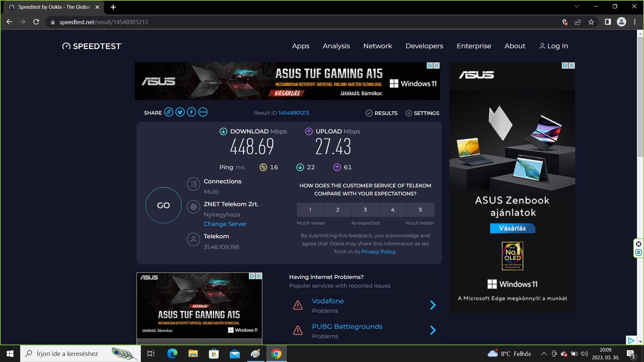
Task: Open PUBG Battlegrounds problems chevron
Action: click(x=433, y=330)
